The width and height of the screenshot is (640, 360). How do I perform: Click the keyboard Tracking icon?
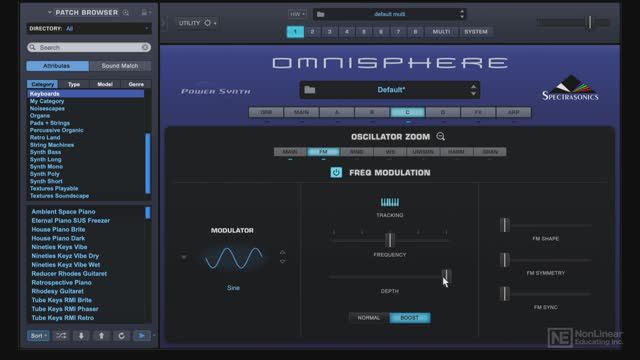coord(390,202)
